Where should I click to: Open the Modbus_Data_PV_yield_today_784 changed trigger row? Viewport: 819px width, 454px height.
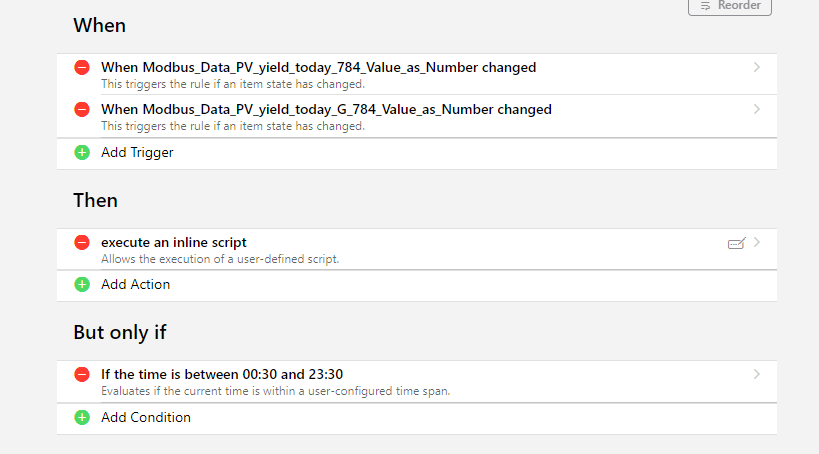tap(318, 68)
